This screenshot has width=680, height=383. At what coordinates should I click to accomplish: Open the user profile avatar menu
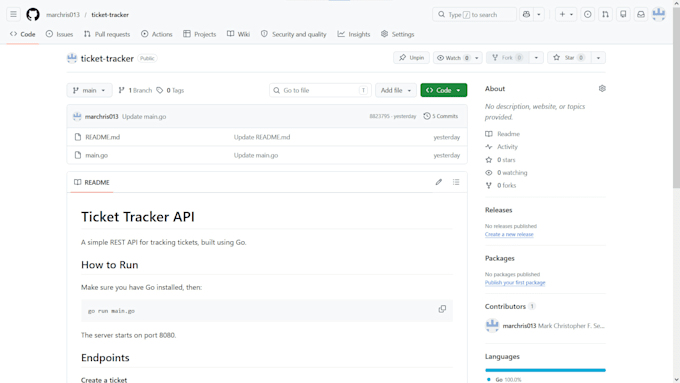[x=659, y=14]
